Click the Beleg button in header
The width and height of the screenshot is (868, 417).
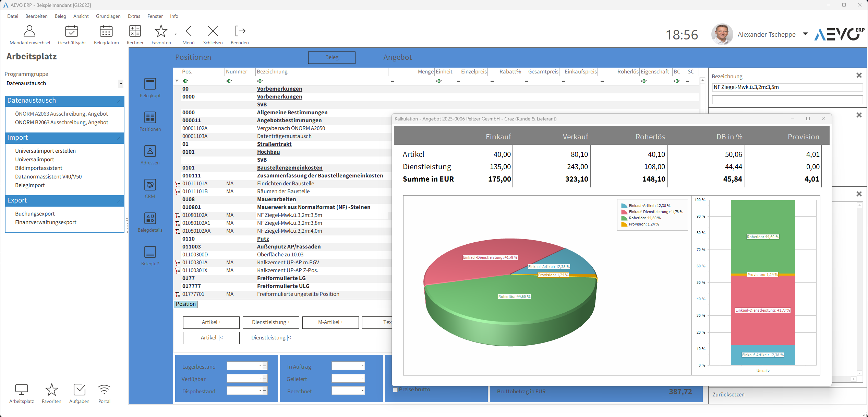pos(332,57)
